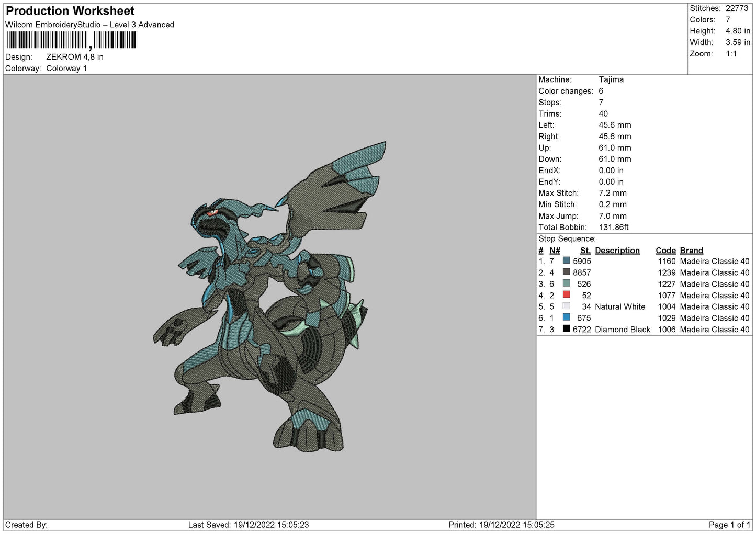Click stitch count '8857' in stop sequence
The width and height of the screenshot is (756, 534).
[582, 273]
